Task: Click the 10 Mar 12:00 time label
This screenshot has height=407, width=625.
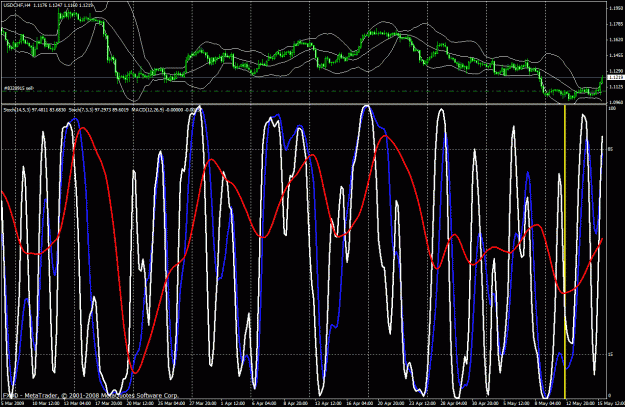Action: pos(46,403)
